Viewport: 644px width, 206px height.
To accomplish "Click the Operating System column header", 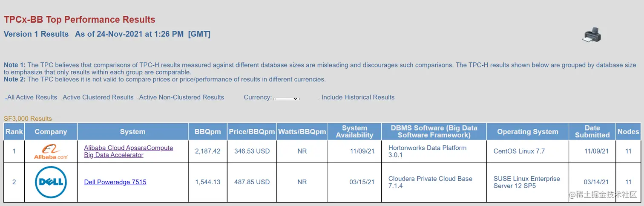I will coord(528,132).
